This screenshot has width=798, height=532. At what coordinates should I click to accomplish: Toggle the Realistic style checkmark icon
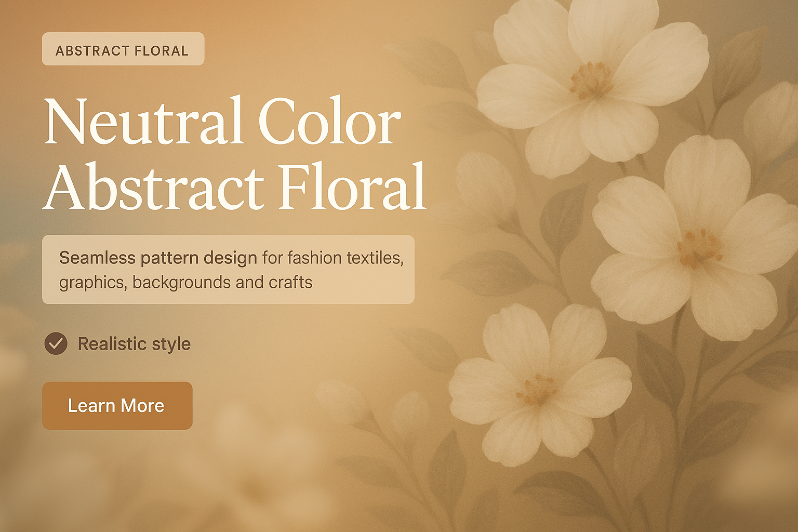click(x=56, y=343)
